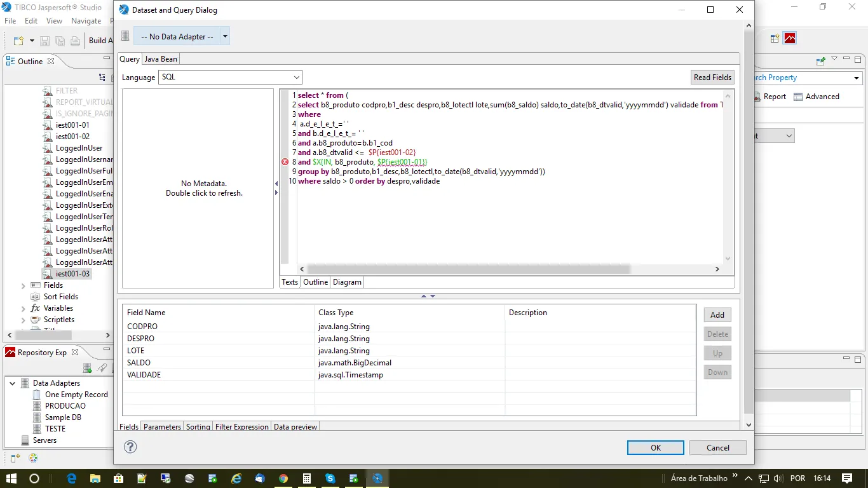Viewport: 868px width, 488px height.
Task: Click the Add field button
Action: pyautogui.click(x=717, y=315)
